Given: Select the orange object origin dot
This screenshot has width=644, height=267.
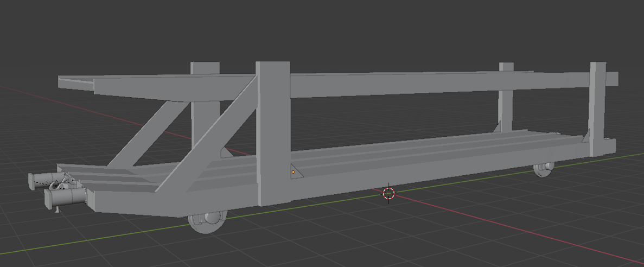Looking at the screenshot, I should [294, 172].
